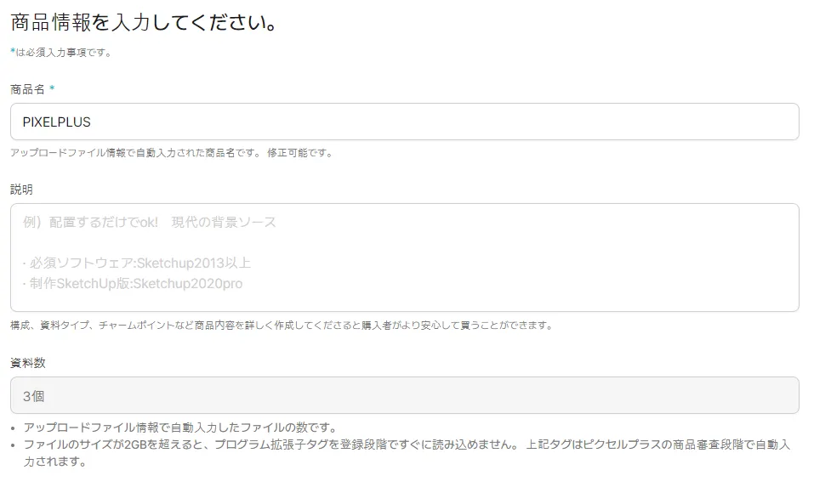This screenshot has height=504, width=814.
Task: Click the 商品名 field label
Action: tap(27, 89)
